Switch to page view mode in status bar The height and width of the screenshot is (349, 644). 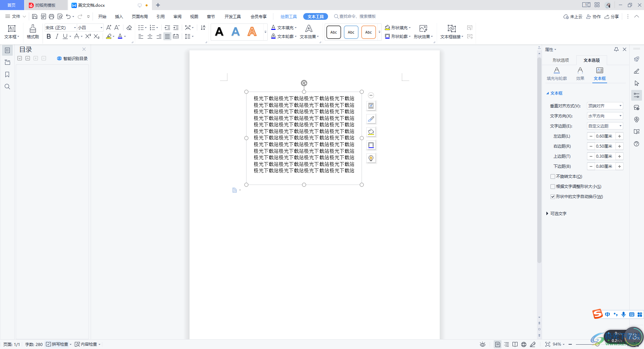click(498, 344)
